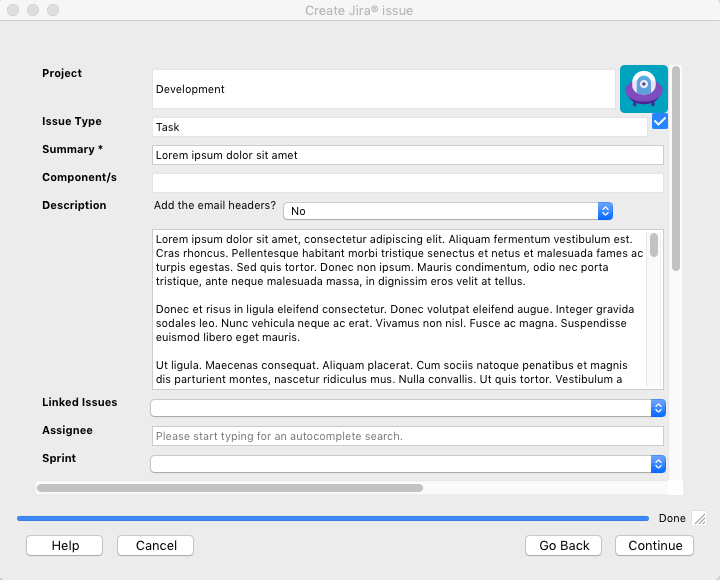Click Continue to proceed
This screenshot has width=720, height=580.
pos(654,545)
